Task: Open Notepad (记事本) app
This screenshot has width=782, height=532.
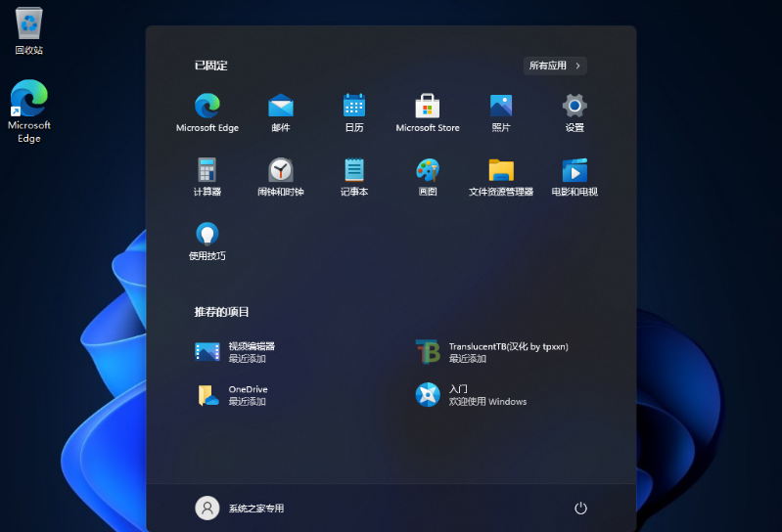Action: [354, 177]
